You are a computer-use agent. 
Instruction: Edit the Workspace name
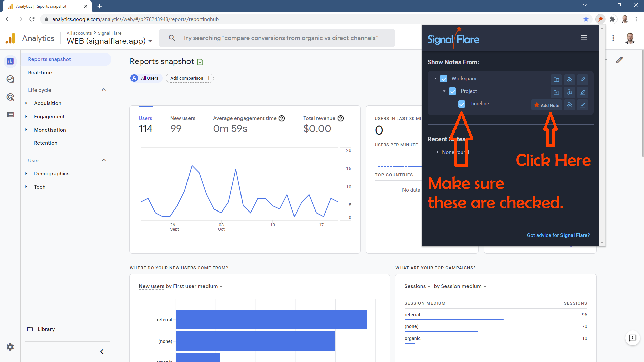pos(583,80)
